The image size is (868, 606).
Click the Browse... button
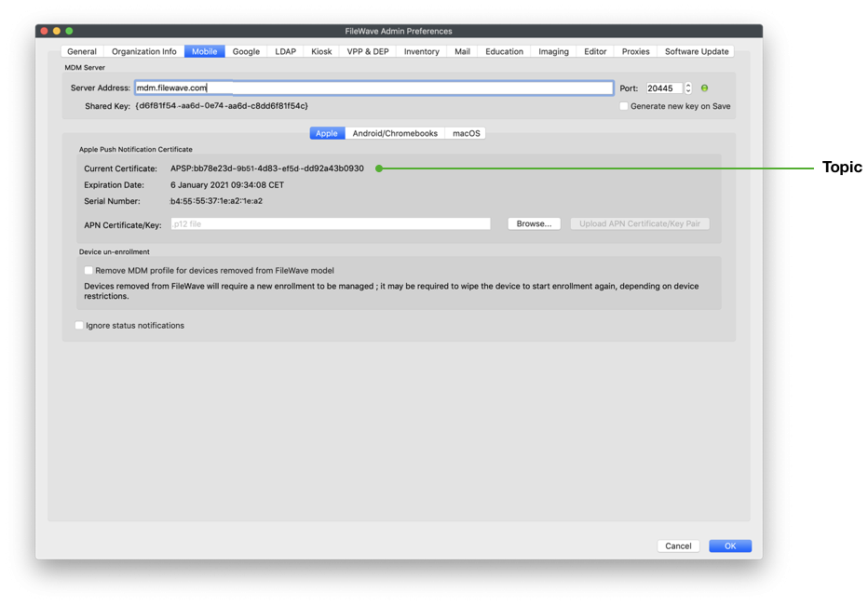pyautogui.click(x=534, y=224)
